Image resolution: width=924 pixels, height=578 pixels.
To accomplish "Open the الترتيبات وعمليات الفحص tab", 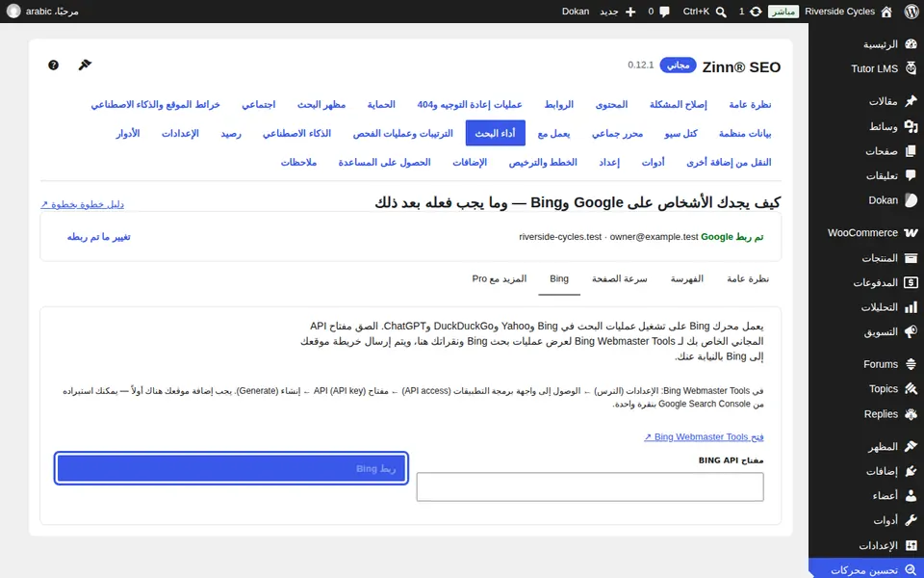I will pyautogui.click(x=403, y=133).
